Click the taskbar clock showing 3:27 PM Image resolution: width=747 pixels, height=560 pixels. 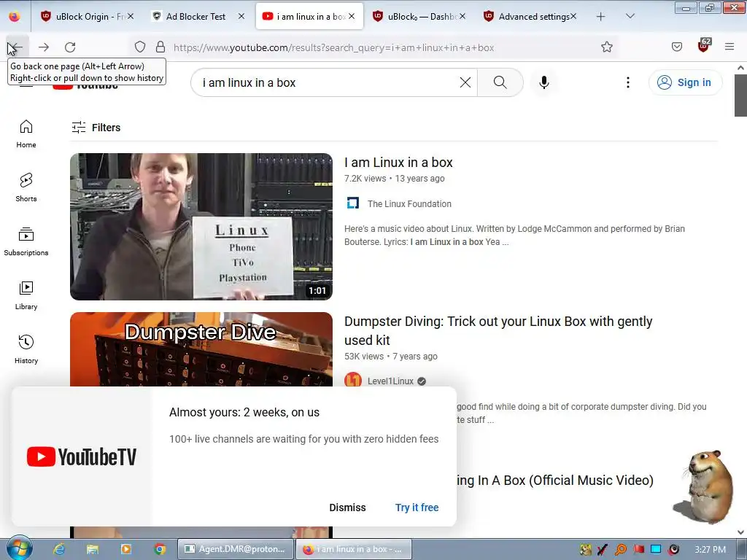click(710, 550)
